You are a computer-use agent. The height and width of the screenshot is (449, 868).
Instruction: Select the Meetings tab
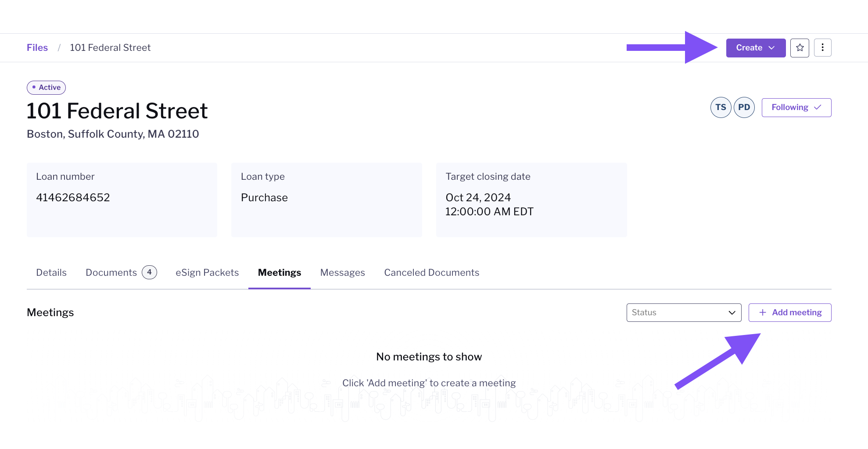tap(280, 273)
